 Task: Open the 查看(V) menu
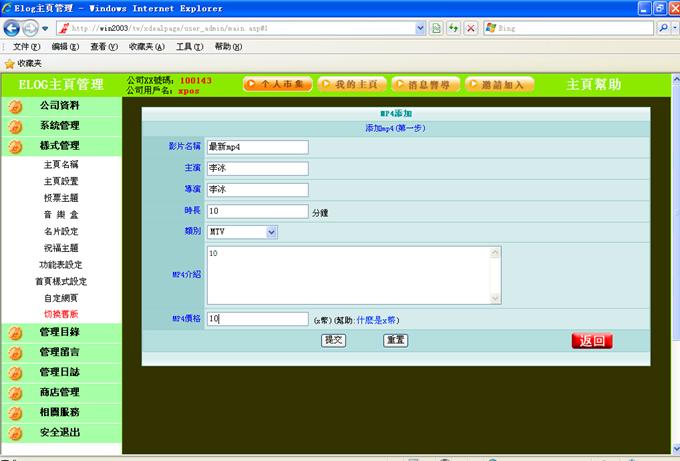[x=105, y=47]
